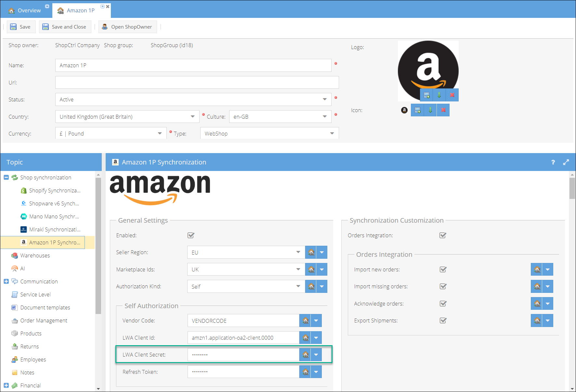Expand the Communication tree node
Screen dimensions: 576x392
pyautogui.click(x=6, y=281)
